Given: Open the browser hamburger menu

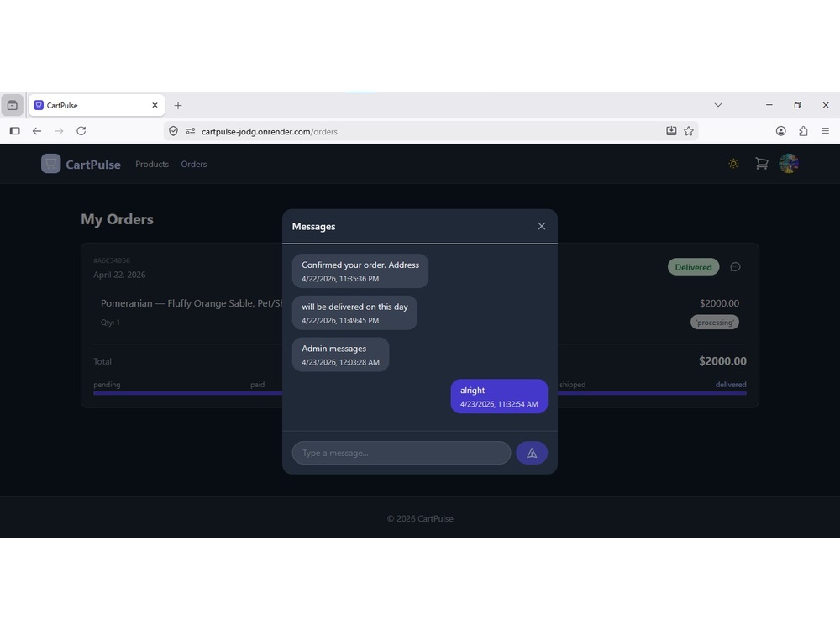Looking at the screenshot, I should coord(825,131).
